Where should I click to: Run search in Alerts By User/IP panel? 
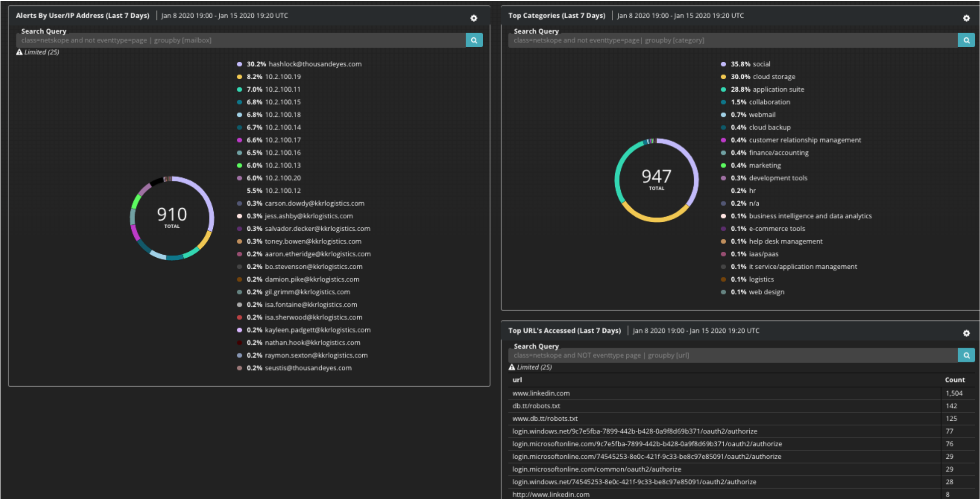coord(474,40)
